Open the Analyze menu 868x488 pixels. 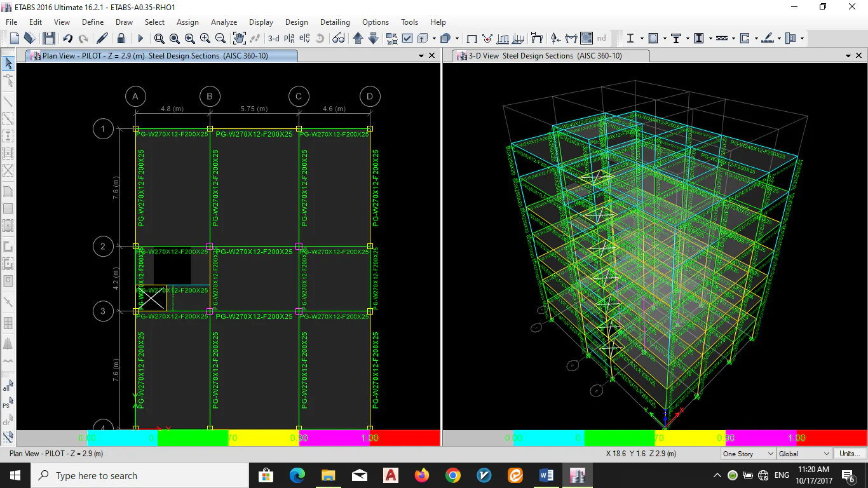click(x=224, y=22)
